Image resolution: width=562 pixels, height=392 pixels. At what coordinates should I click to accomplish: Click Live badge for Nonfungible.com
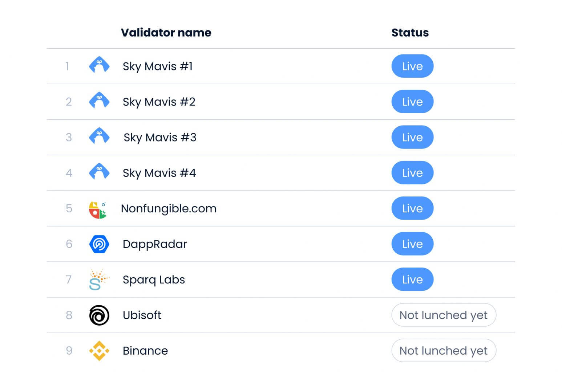click(x=412, y=208)
